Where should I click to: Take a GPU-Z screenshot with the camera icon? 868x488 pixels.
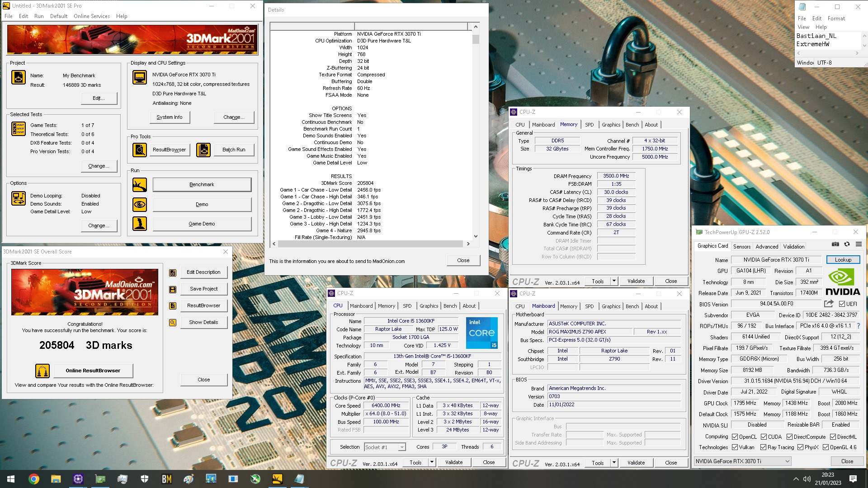(x=835, y=244)
